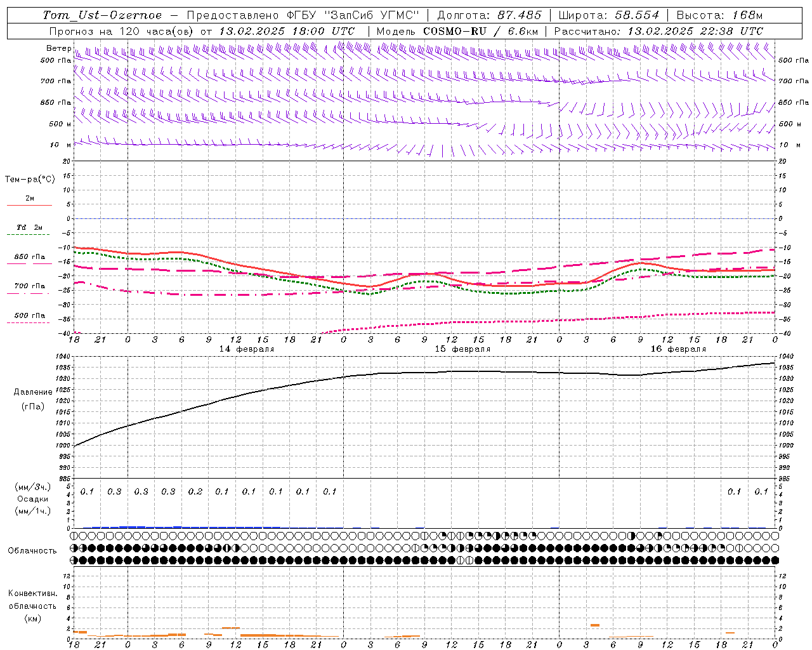Image resolution: width=812 pixels, height=650 pixels.
Task: Click the Облачность cloud cover label
Action: point(32,551)
